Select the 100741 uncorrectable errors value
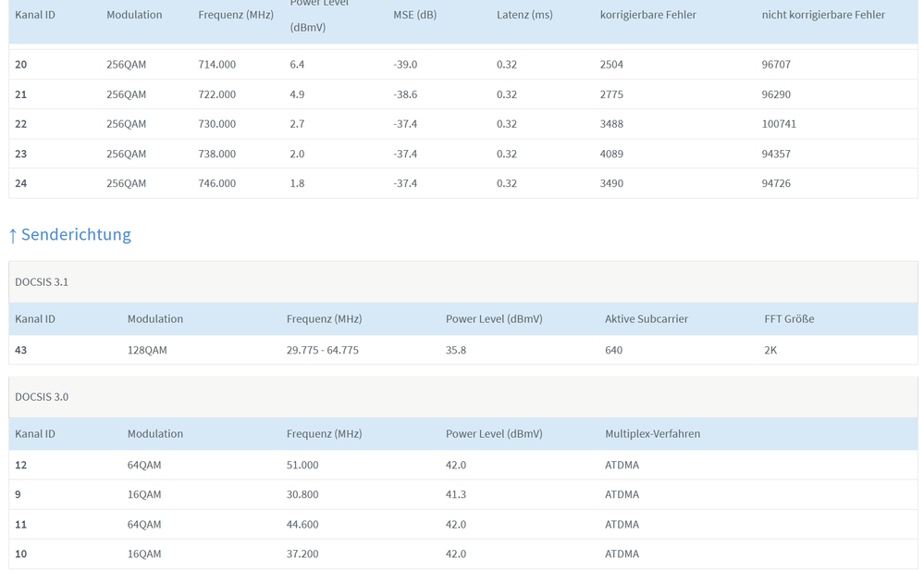 779,124
